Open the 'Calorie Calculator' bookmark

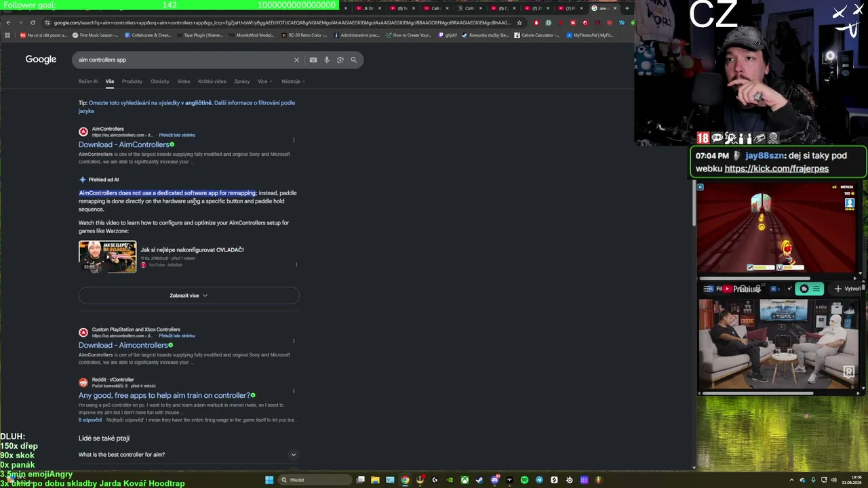point(538,35)
